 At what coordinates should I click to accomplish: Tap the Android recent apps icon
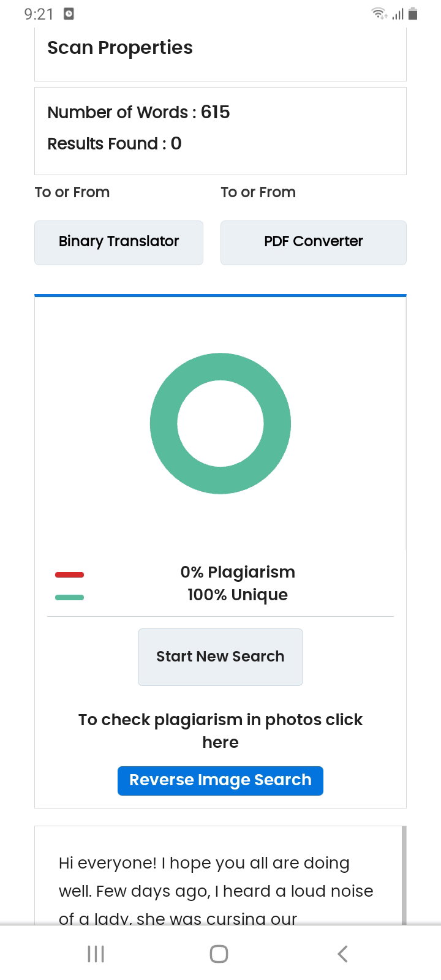(96, 954)
